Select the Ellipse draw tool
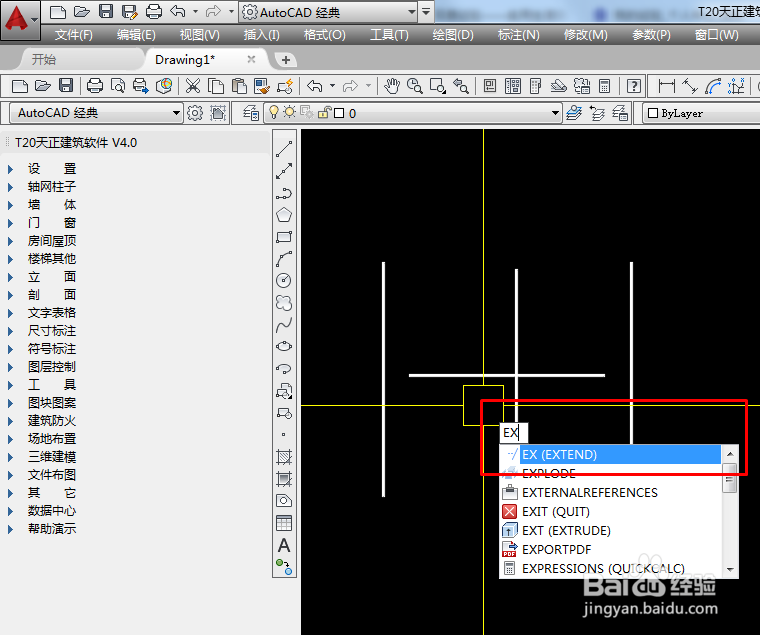 tap(284, 346)
